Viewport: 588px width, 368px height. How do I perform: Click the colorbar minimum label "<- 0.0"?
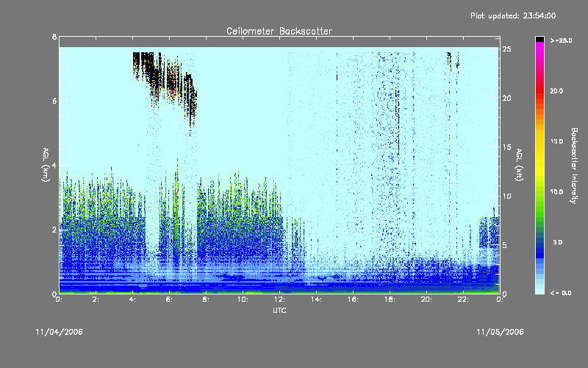(x=561, y=293)
